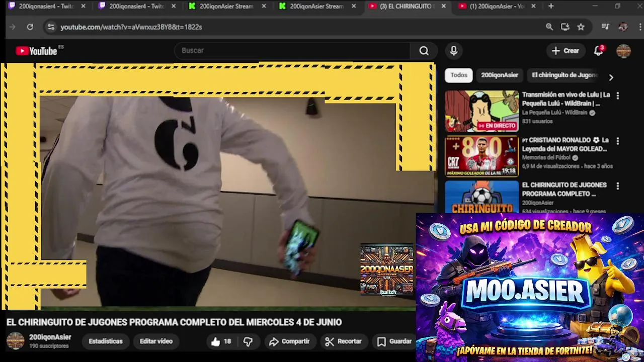Viewport: 644px width, 362px height.
Task: Open a new browser tab
Action: coord(551,6)
